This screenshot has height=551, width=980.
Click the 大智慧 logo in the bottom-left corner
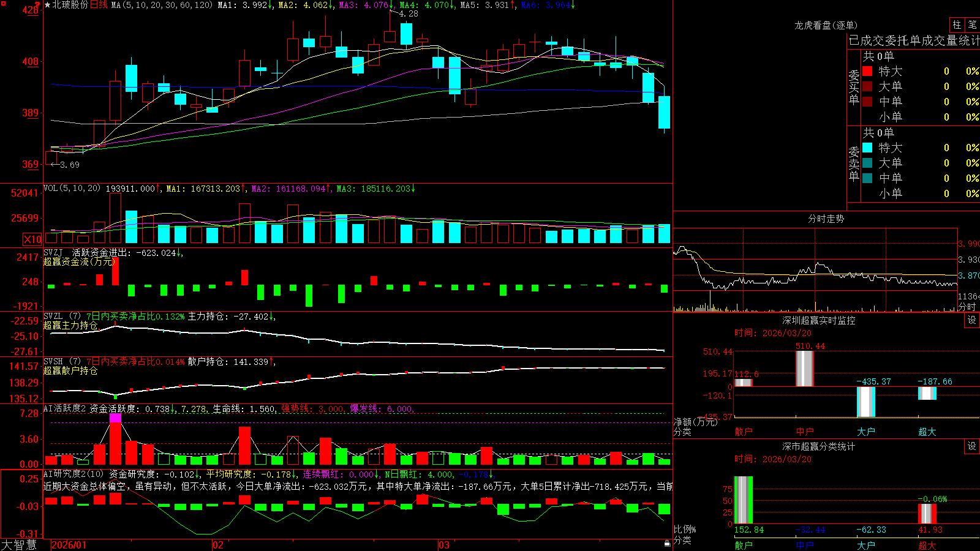[19, 545]
